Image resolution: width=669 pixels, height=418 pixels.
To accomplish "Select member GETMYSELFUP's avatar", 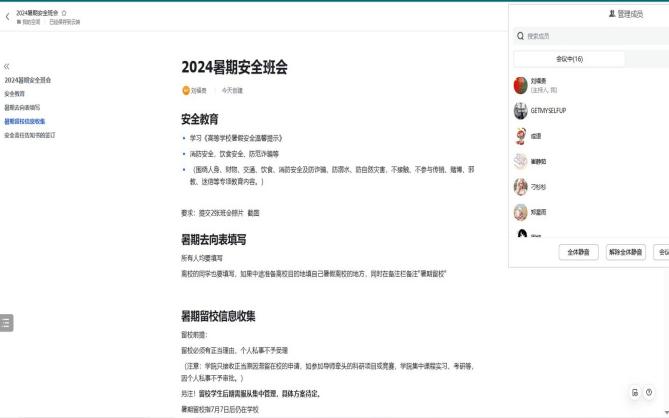I will 521,111.
